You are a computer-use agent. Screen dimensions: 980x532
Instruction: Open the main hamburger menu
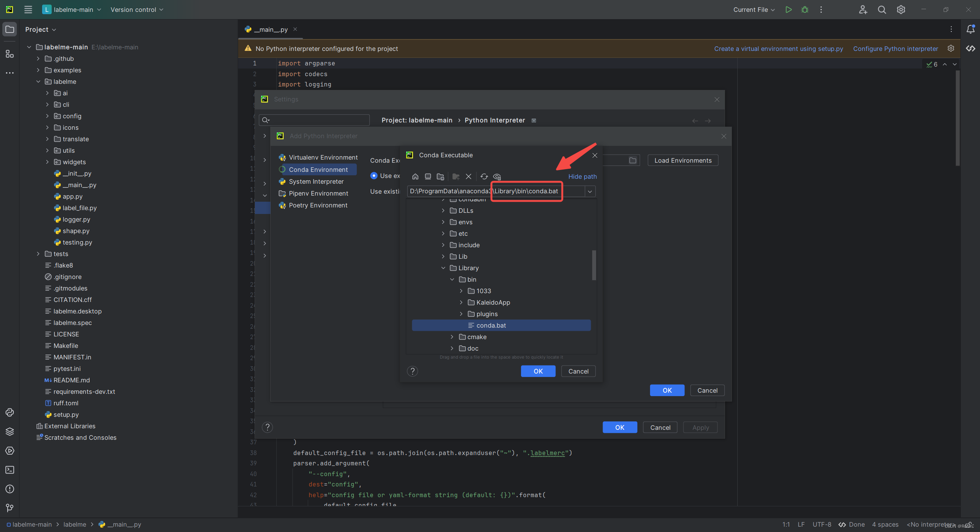[28, 10]
